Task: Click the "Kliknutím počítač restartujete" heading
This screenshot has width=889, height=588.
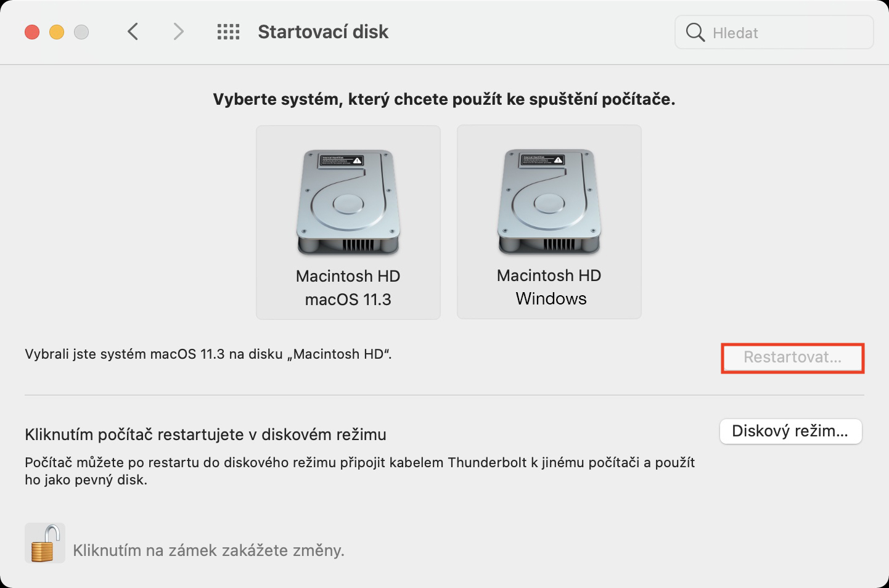Action: [205, 435]
